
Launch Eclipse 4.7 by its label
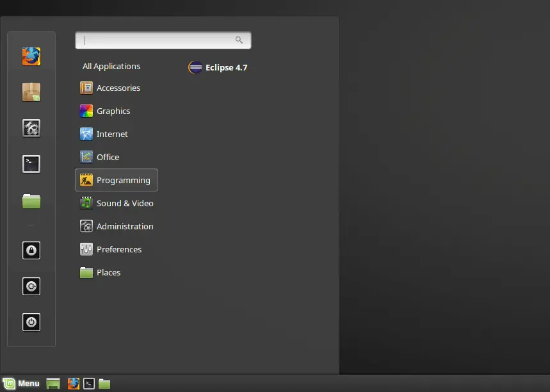[x=226, y=68]
